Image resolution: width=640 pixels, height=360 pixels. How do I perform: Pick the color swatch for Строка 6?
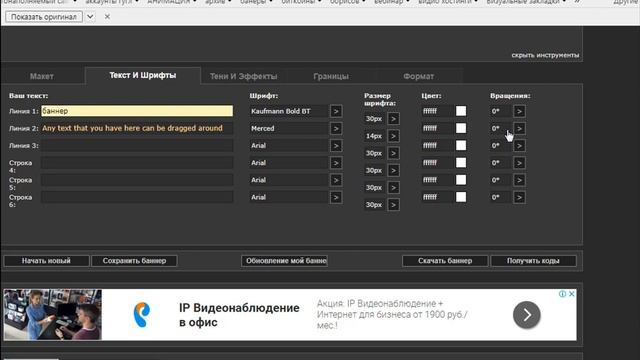click(461, 197)
